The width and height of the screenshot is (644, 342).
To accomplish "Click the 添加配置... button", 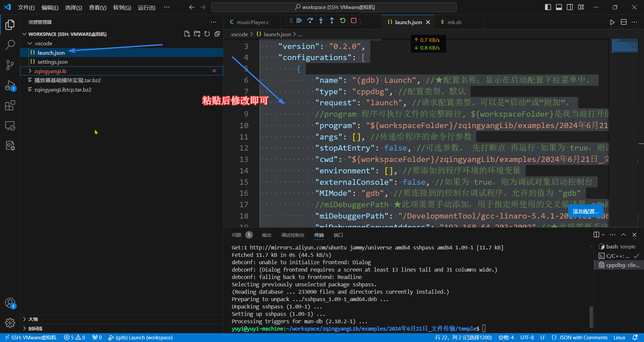I will click(585, 211).
